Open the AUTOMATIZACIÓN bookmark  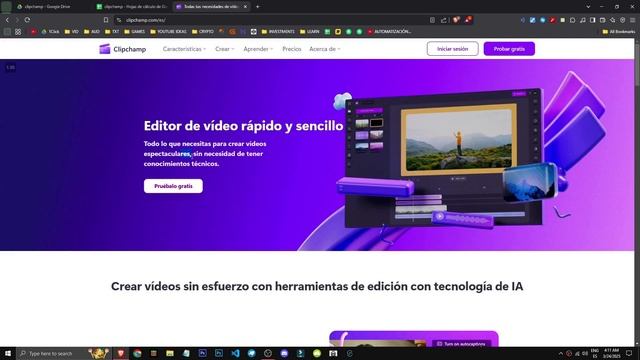tap(389, 31)
